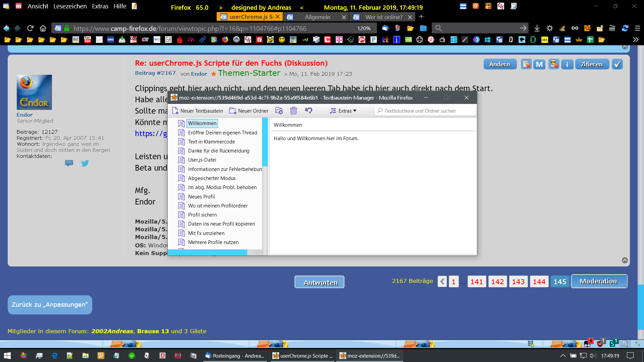Click the post information 'i' icon

(567, 64)
